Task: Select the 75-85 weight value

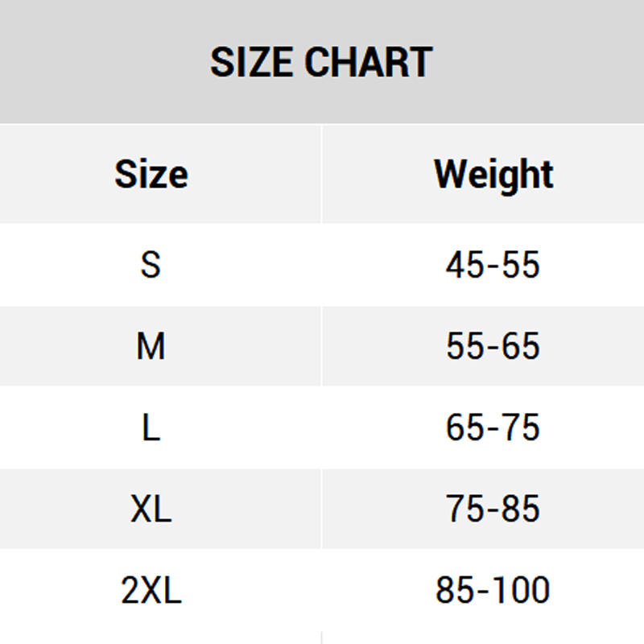Action: [x=493, y=509]
